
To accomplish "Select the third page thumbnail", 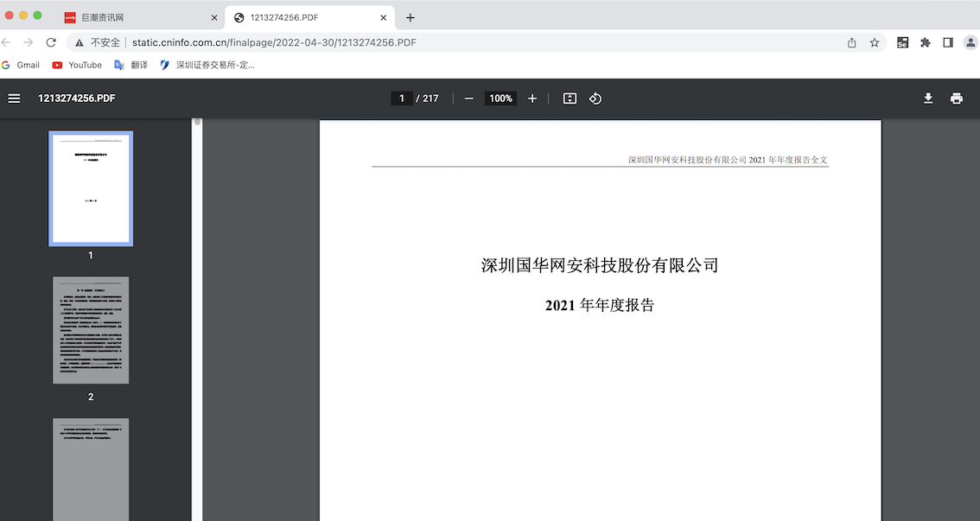I will coord(91,470).
